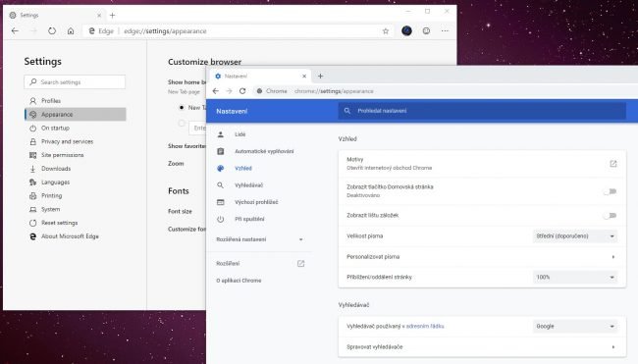This screenshot has height=364, width=638.
Task: Toggle Zobrazit tlačítko Domovská stránka switch
Action: [x=610, y=191]
